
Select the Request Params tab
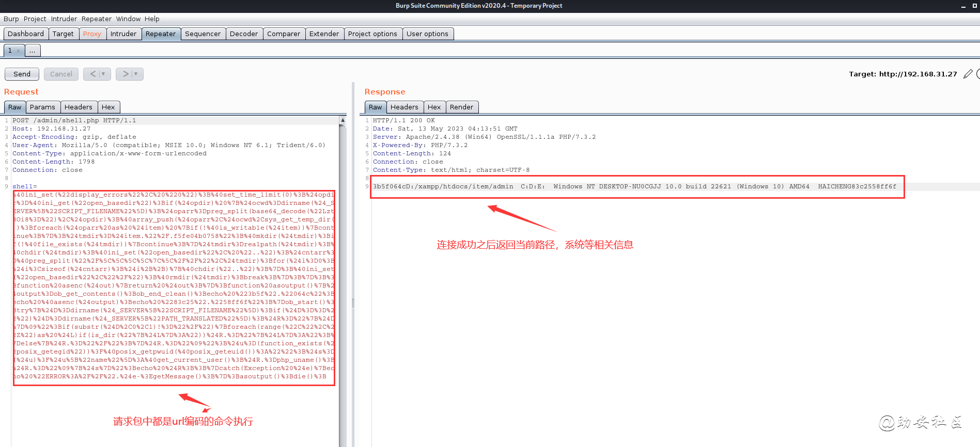click(x=42, y=107)
